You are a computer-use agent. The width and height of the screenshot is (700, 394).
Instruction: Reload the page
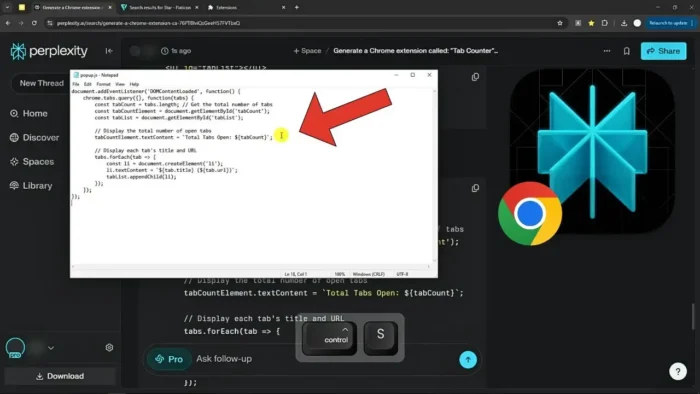(34, 23)
